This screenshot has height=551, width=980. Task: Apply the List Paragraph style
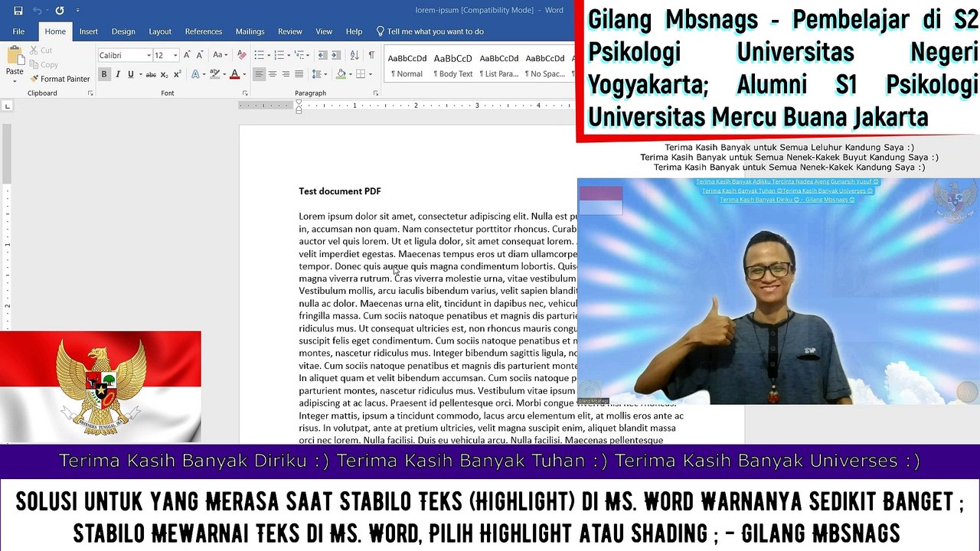point(498,65)
